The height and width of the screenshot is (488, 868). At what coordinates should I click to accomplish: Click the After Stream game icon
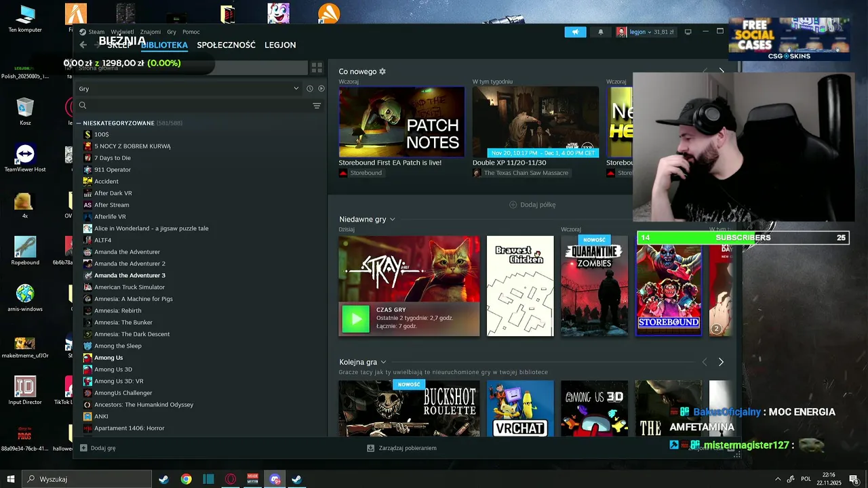[x=87, y=205]
